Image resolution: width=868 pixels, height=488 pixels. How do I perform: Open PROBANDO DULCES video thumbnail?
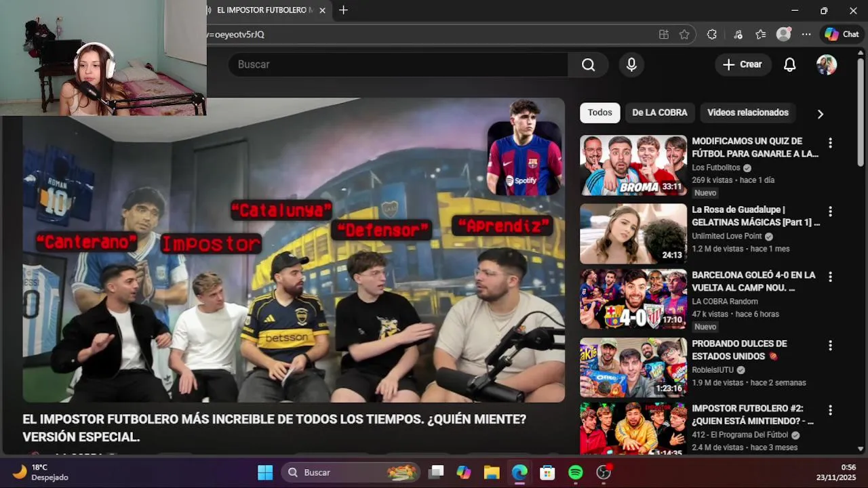tap(633, 367)
